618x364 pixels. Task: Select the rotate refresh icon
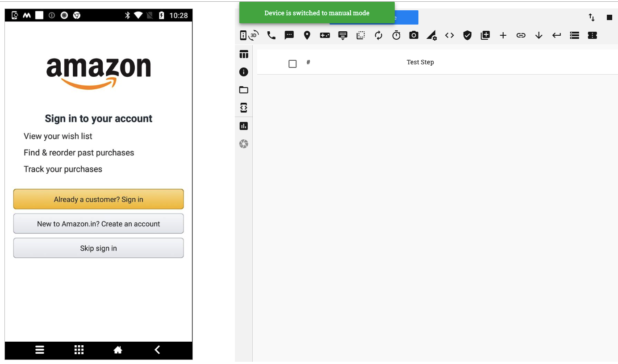click(379, 35)
